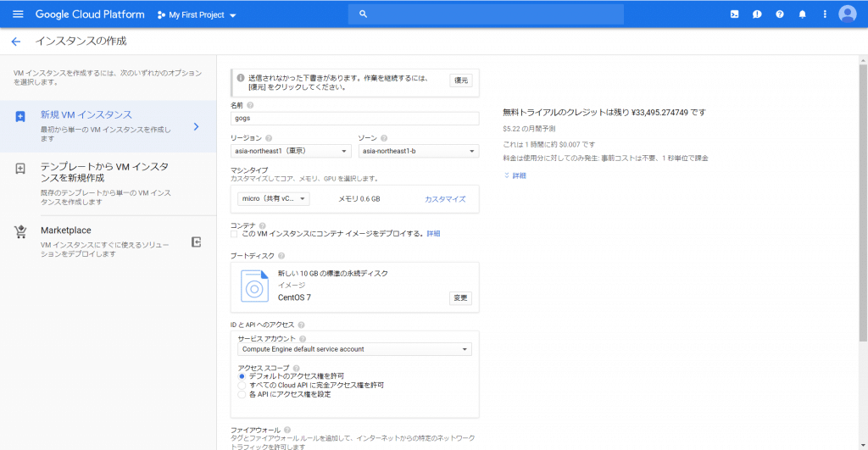Image resolution: width=868 pixels, height=450 pixels.
Task: Select 各 API にアクセス権を設定 radio option
Action: click(x=242, y=394)
